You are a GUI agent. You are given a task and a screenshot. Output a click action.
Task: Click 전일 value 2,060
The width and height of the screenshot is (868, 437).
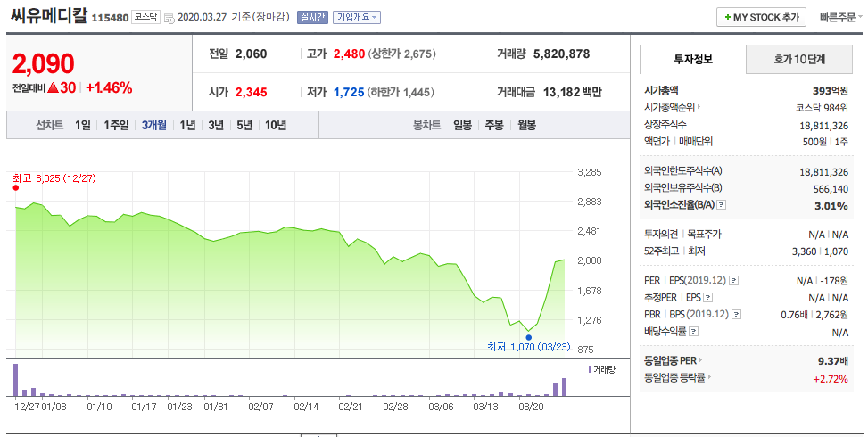point(251,54)
